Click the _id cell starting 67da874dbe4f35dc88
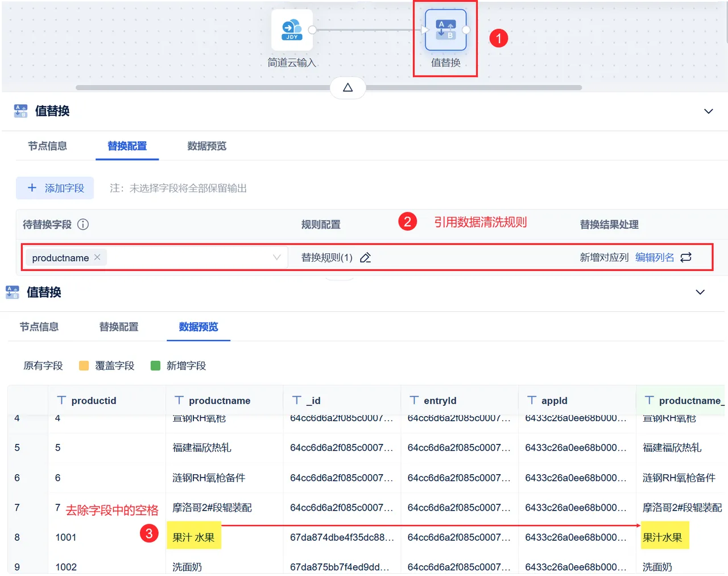 (342, 537)
